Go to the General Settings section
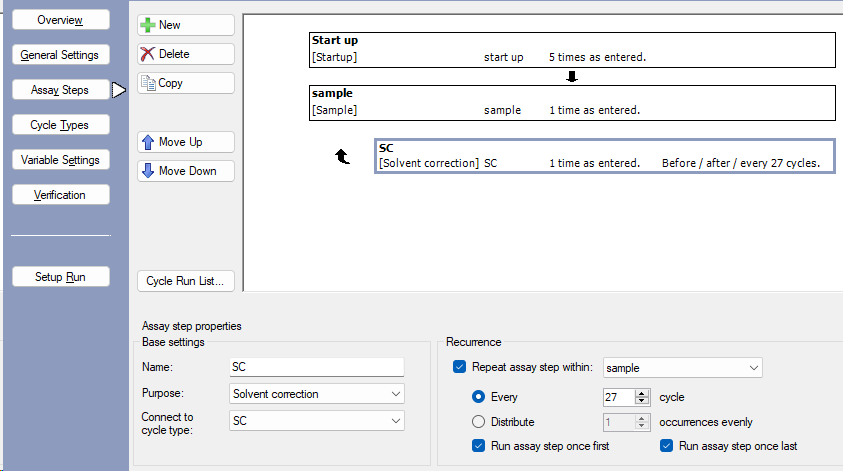 [60, 55]
